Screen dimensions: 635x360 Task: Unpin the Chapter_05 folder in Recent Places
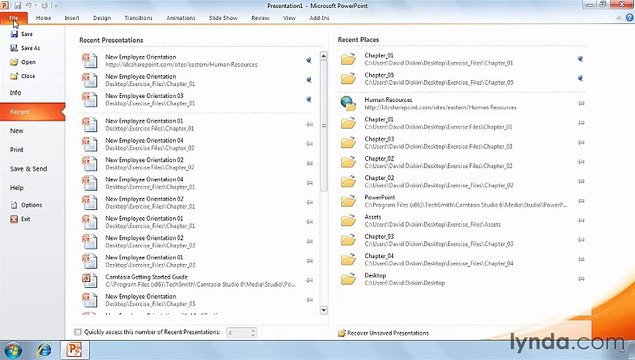pos(580,78)
